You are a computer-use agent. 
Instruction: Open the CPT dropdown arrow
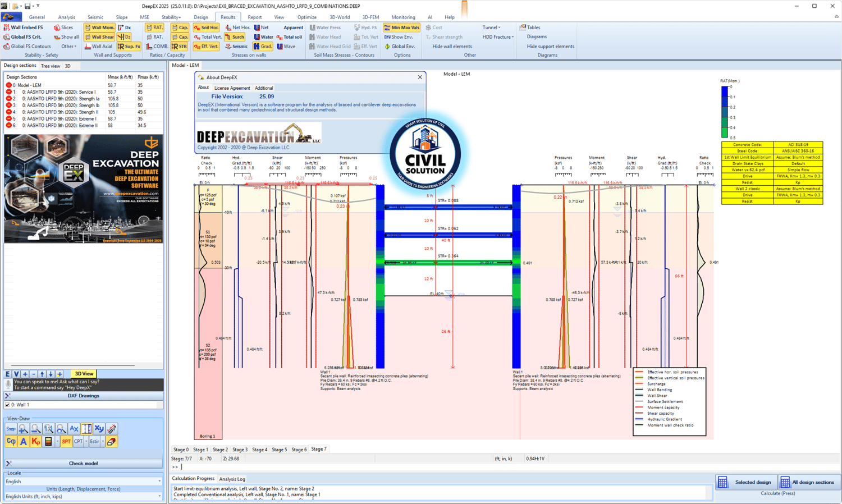[86, 442]
